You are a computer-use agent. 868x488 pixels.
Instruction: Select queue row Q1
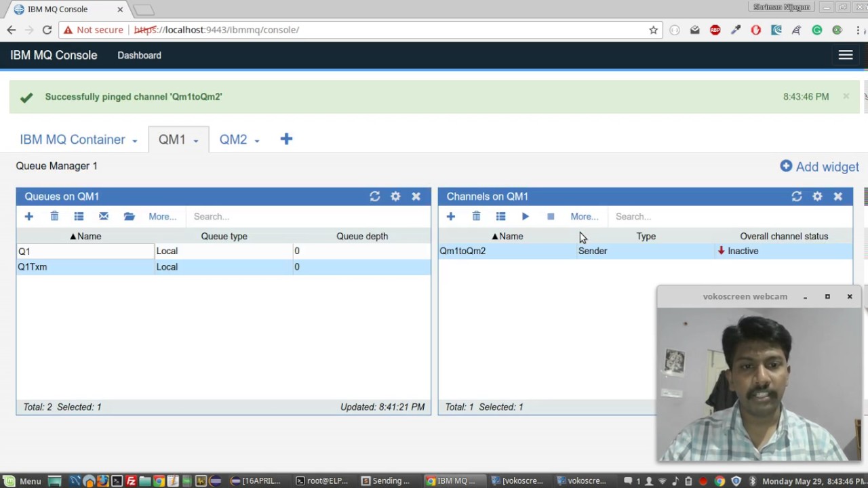tap(223, 251)
